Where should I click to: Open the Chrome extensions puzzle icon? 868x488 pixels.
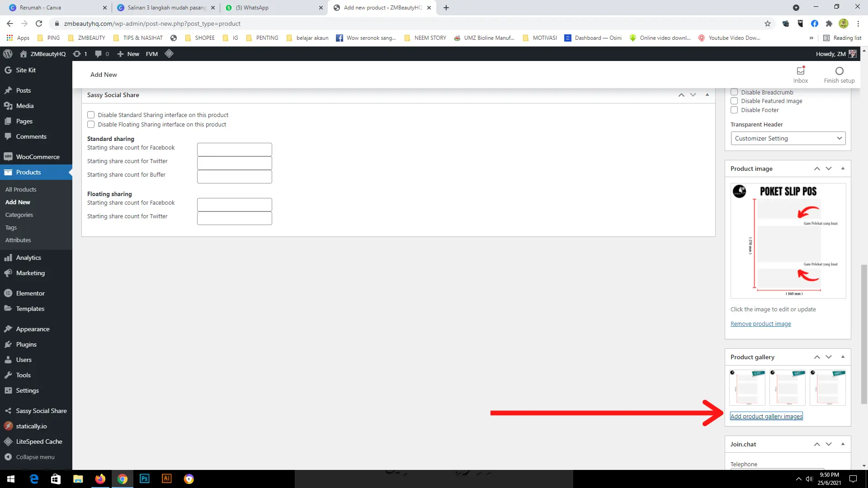click(x=829, y=23)
